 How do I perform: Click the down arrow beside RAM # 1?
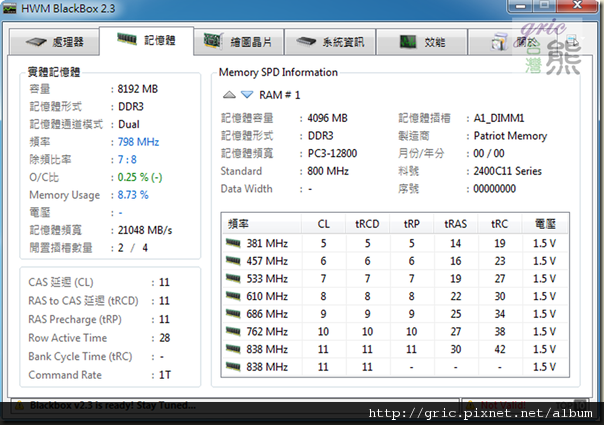[247, 94]
